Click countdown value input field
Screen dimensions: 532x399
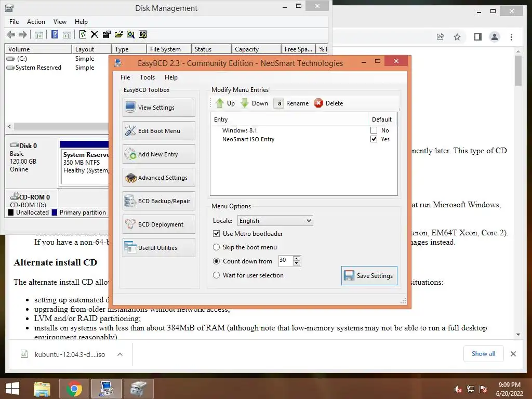point(286,261)
